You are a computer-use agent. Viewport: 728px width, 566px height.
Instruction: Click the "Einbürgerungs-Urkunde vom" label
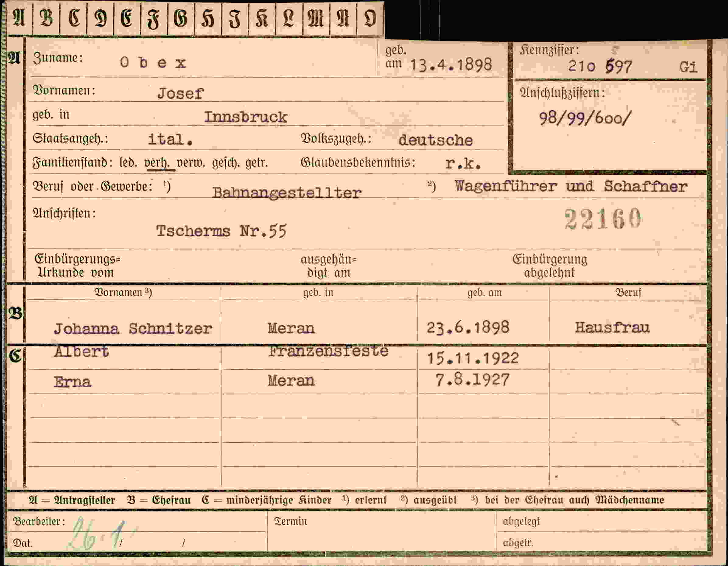click(x=77, y=266)
